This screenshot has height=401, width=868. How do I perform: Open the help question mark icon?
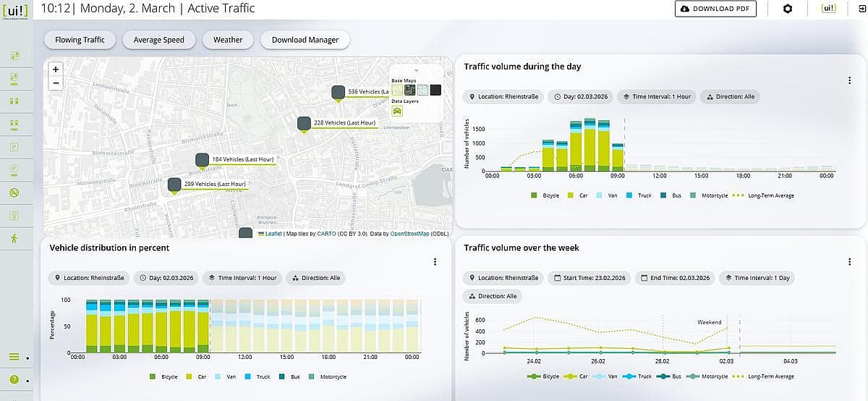[x=14, y=379]
